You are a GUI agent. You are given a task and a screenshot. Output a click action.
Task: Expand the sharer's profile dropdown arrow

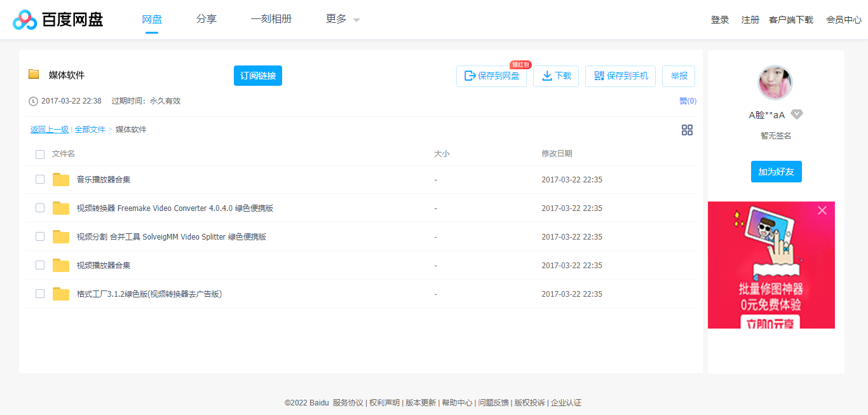coord(797,114)
